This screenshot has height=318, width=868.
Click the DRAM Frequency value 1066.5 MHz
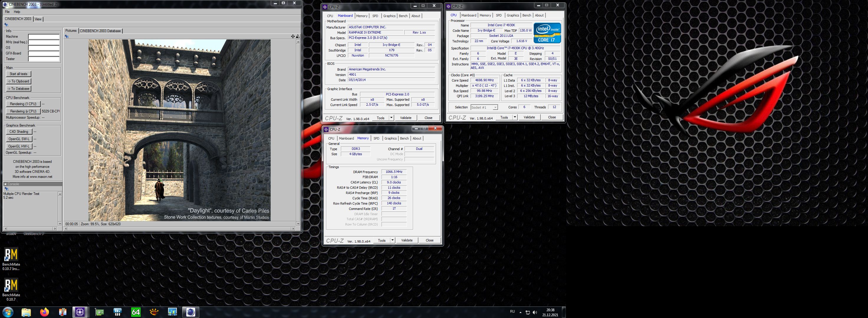click(394, 172)
